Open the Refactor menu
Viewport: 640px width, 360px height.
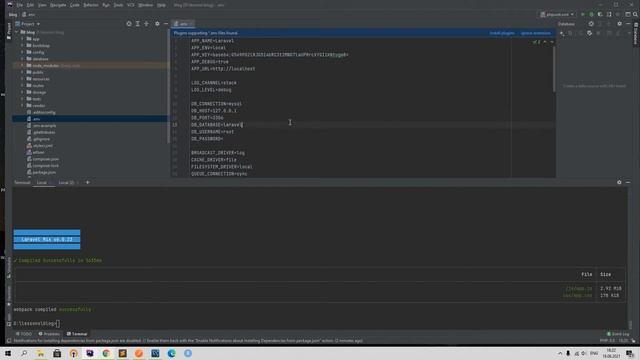[x=91, y=5]
